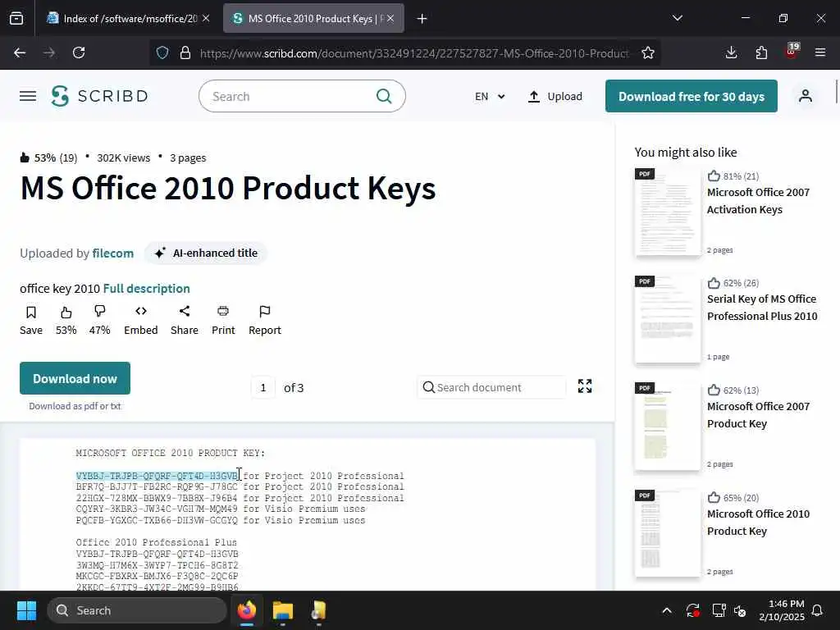Open Microsoft Office 2007 Activation Keys link
840x630 pixels.
pyautogui.click(x=758, y=201)
